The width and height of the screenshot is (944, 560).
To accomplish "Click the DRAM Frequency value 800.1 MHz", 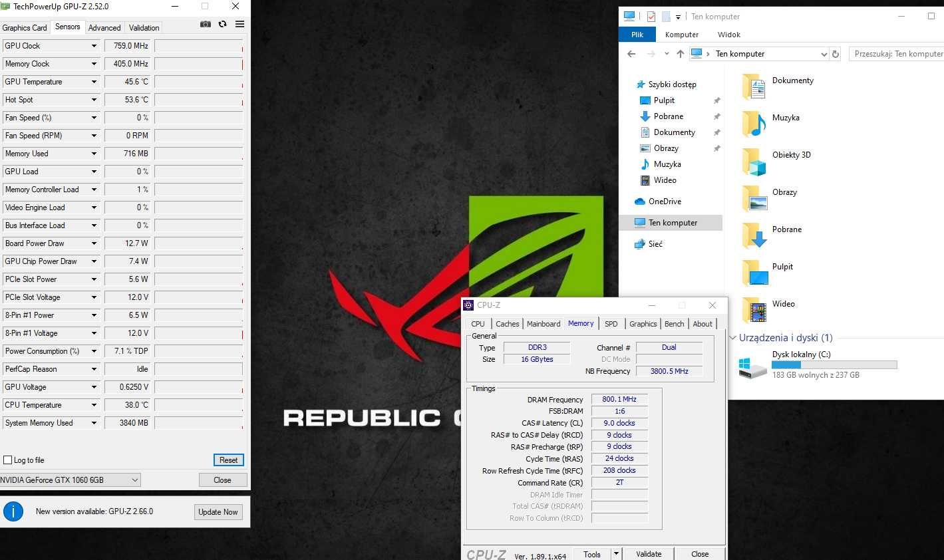I will [x=619, y=400].
